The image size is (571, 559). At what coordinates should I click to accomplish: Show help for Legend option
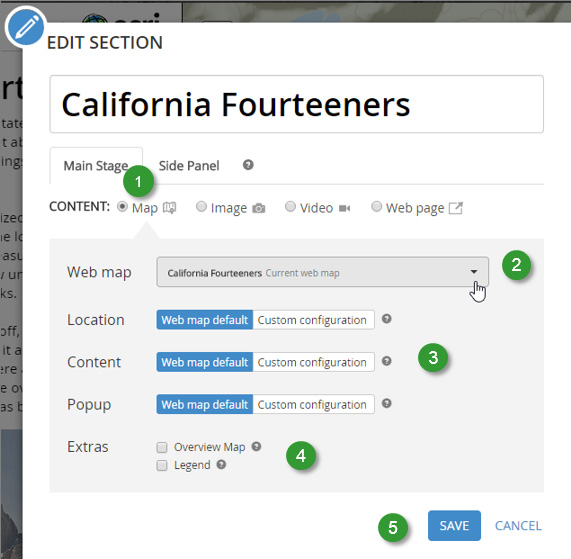tap(221, 464)
